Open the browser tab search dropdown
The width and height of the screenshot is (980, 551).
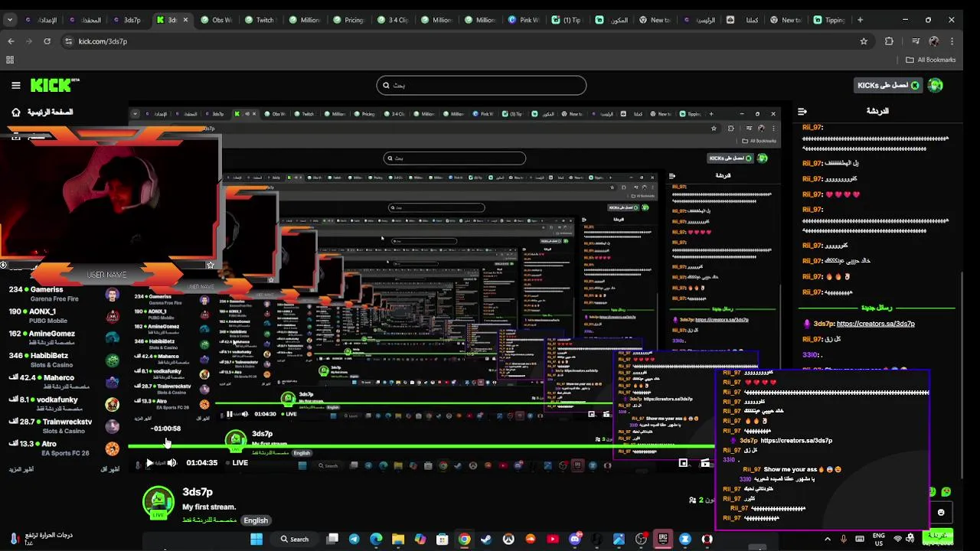click(10, 20)
